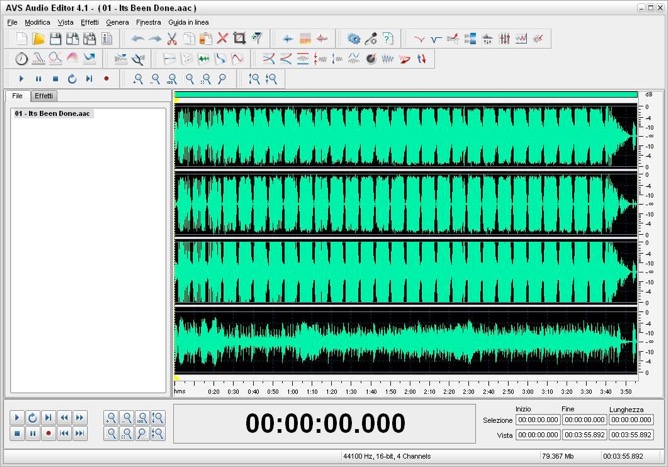Screen dimensions: 668x467
Task: Zoom out using the second top toolbar magnifier
Action: 155,79
